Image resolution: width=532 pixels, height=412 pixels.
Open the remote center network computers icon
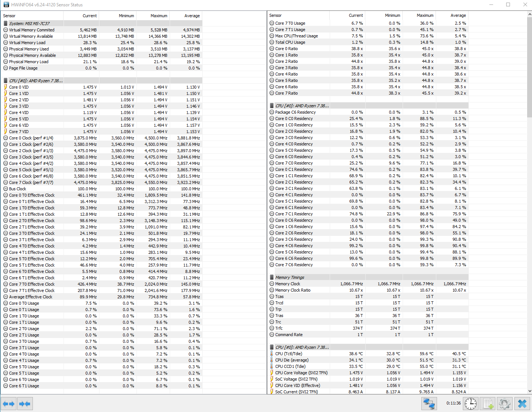[x=429, y=404]
